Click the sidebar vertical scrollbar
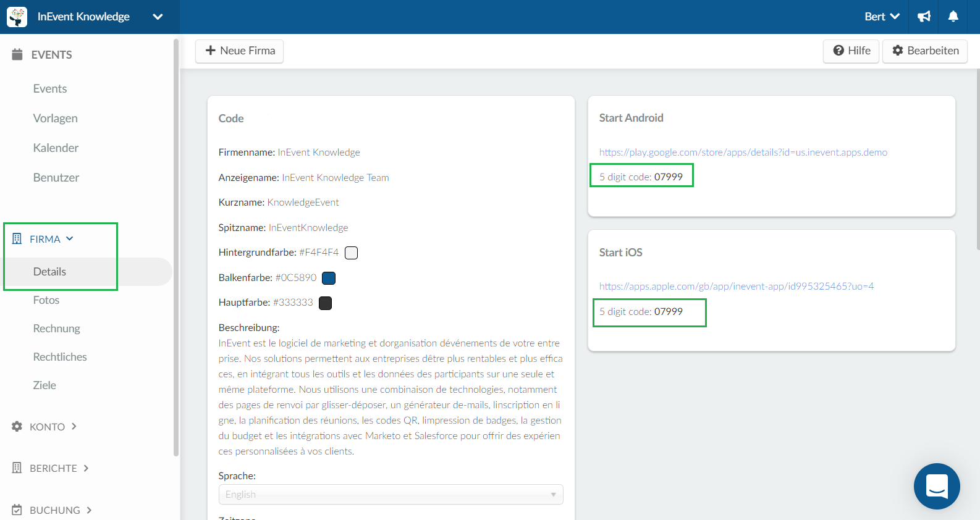The height and width of the screenshot is (520, 980). coord(176,247)
